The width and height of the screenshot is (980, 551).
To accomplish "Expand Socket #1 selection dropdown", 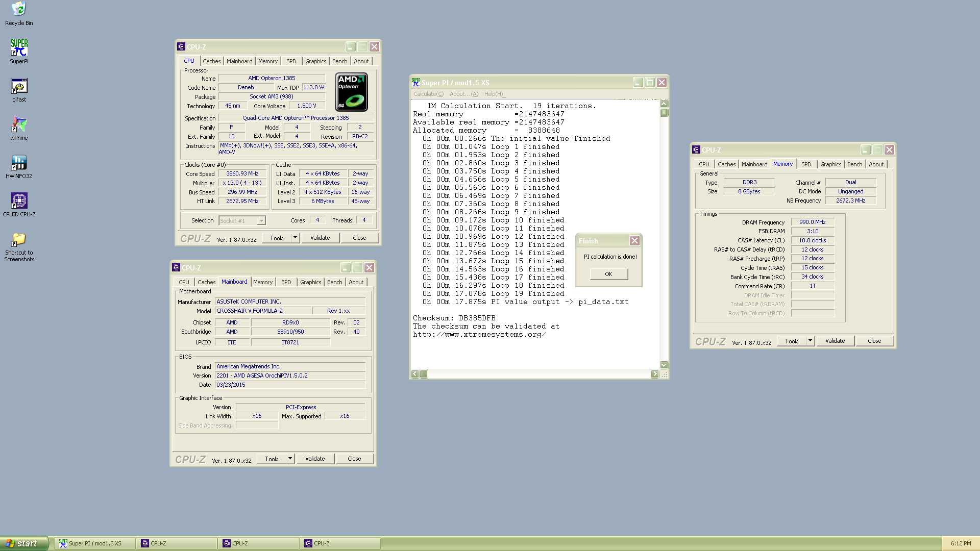I will coord(261,220).
